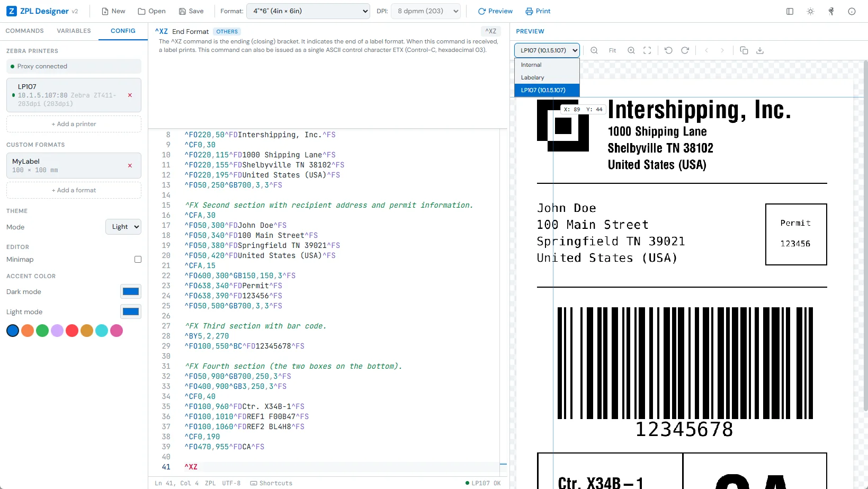Click the Print button
Screen dimensions: 868x489
pos(538,11)
